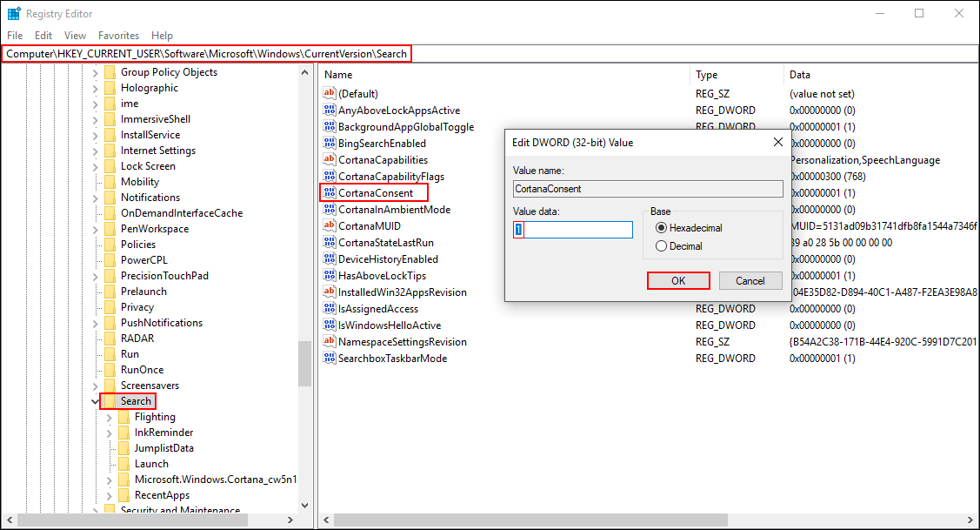Select the Launch key under Search

(x=151, y=464)
